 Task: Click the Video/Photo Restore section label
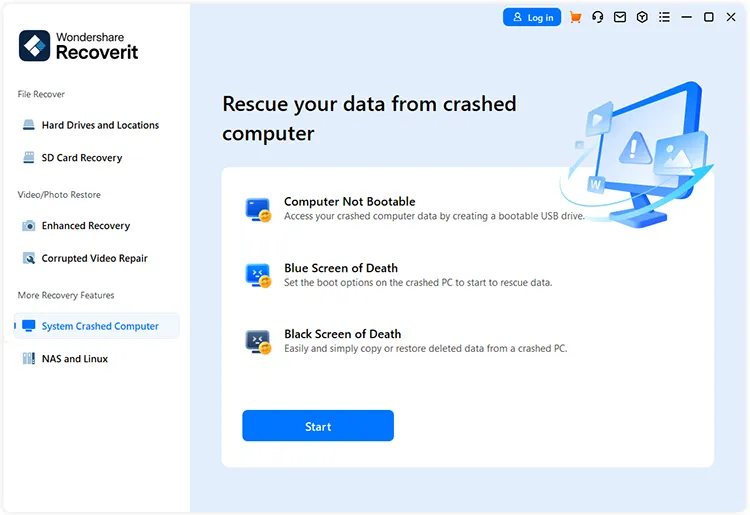[59, 195]
